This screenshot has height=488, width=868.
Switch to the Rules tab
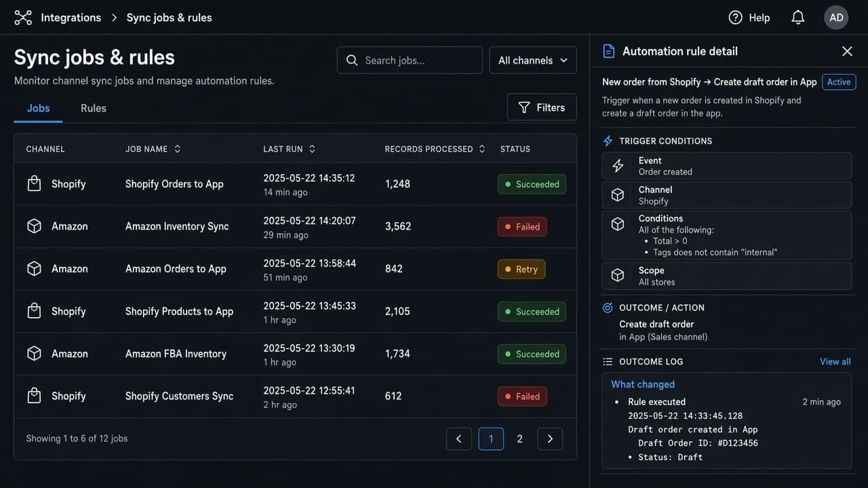[x=94, y=108]
